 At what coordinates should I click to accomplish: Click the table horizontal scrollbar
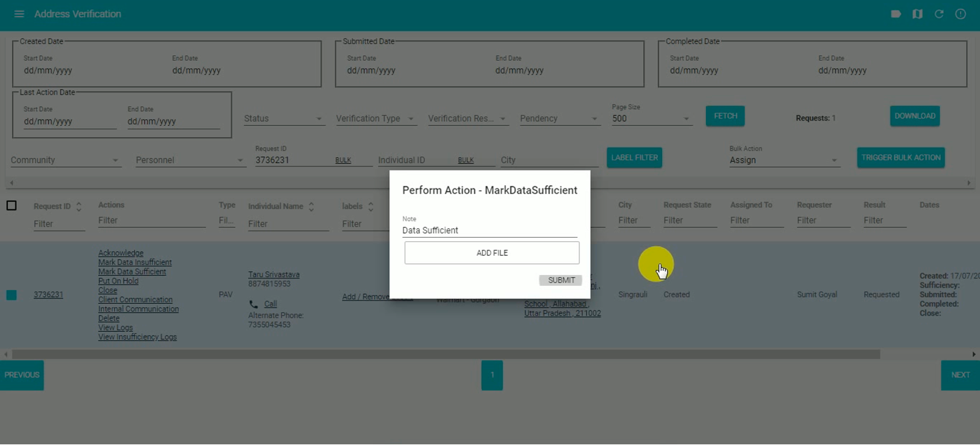(x=446, y=354)
